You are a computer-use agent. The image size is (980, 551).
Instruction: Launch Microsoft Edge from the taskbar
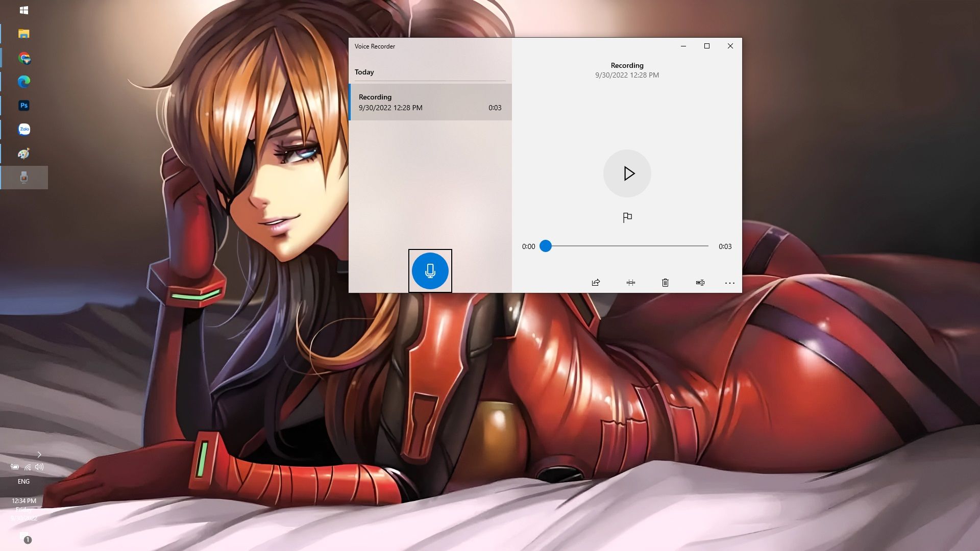pos(24,82)
